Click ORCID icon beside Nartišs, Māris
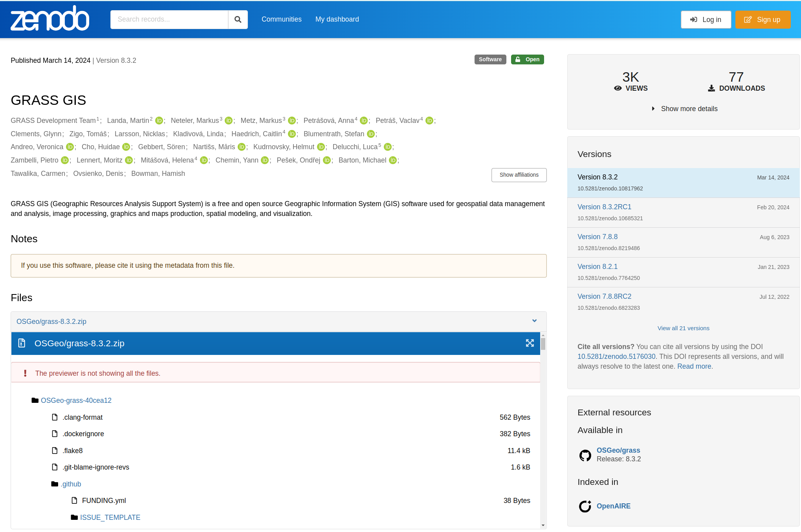801x532 pixels. pos(242,147)
